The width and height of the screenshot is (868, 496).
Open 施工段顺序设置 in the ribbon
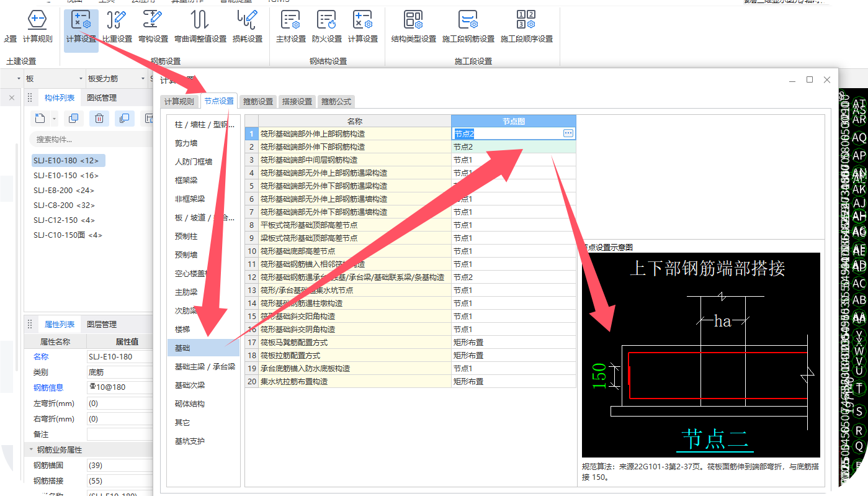527,26
